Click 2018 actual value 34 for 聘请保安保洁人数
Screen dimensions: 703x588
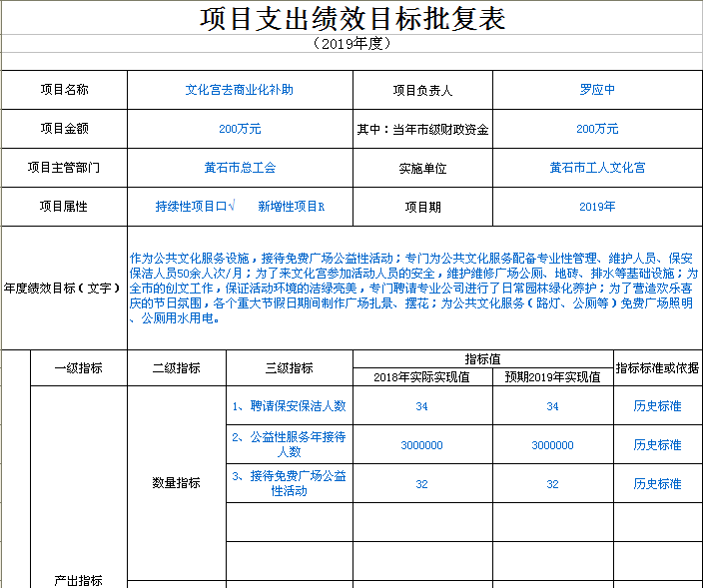pyautogui.click(x=421, y=406)
